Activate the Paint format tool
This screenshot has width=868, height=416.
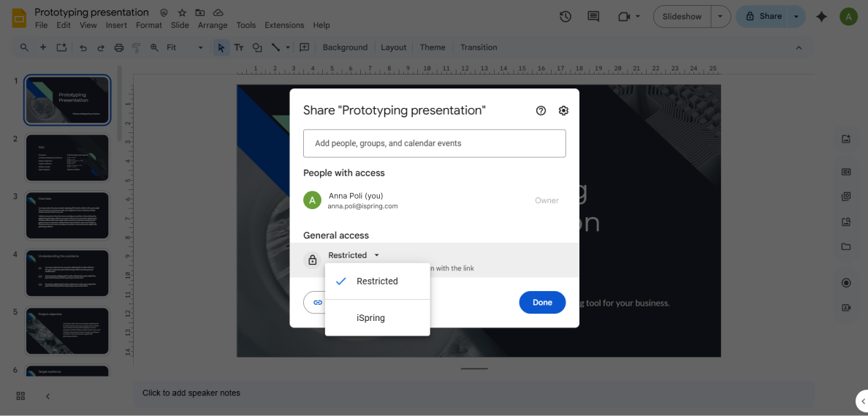pyautogui.click(x=136, y=48)
